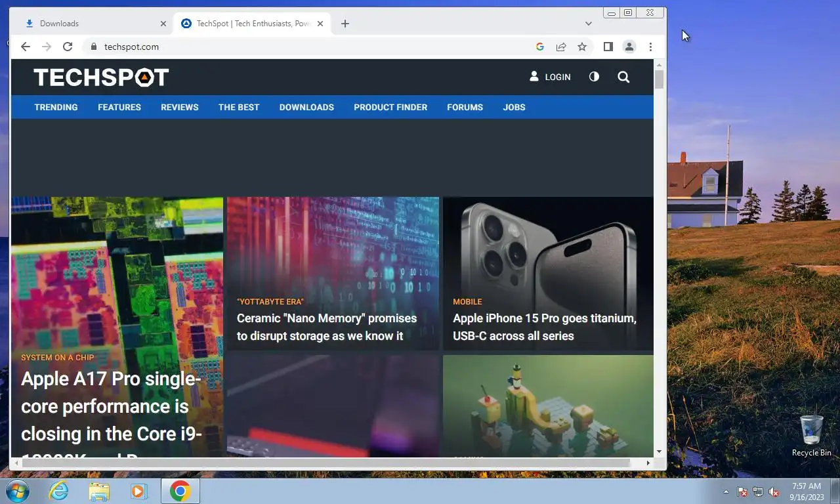Share this page using the share icon
840x504 pixels.
(x=561, y=47)
